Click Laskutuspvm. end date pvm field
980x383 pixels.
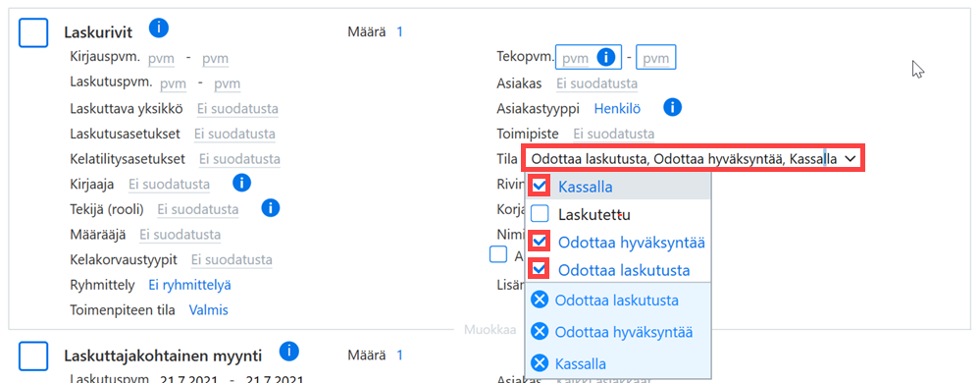click(228, 83)
